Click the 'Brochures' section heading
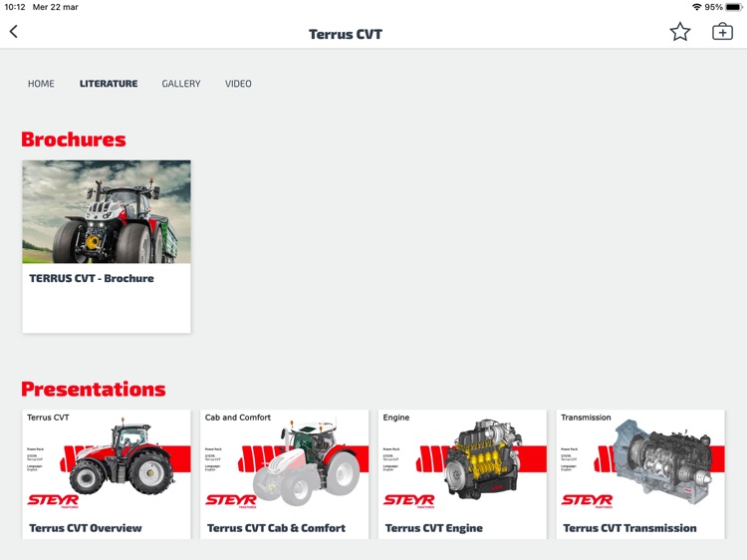This screenshot has width=747, height=560. [x=74, y=140]
